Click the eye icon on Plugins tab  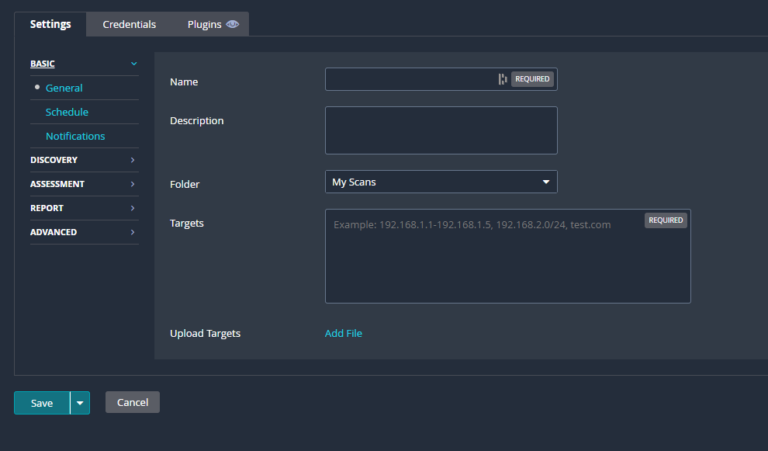233,24
